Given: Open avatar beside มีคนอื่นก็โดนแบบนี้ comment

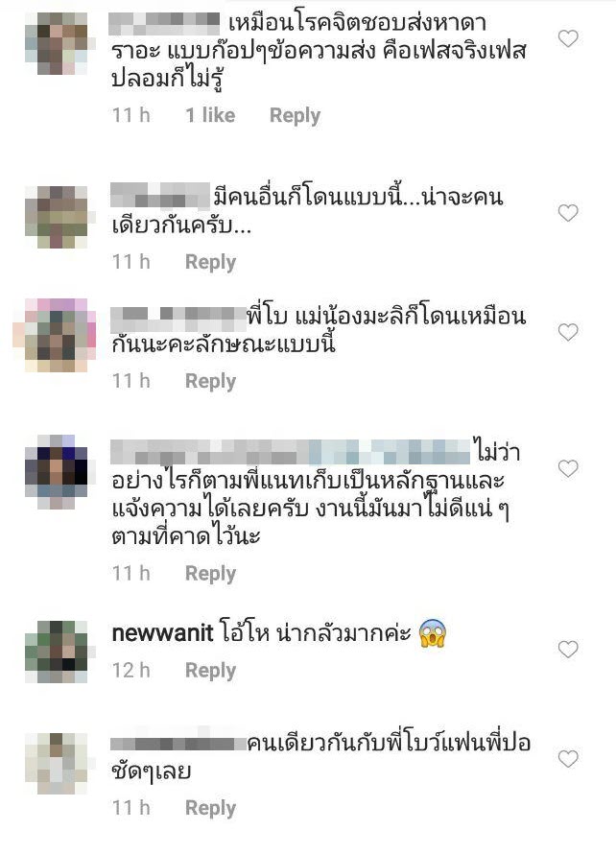Looking at the screenshot, I should (57, 217).
